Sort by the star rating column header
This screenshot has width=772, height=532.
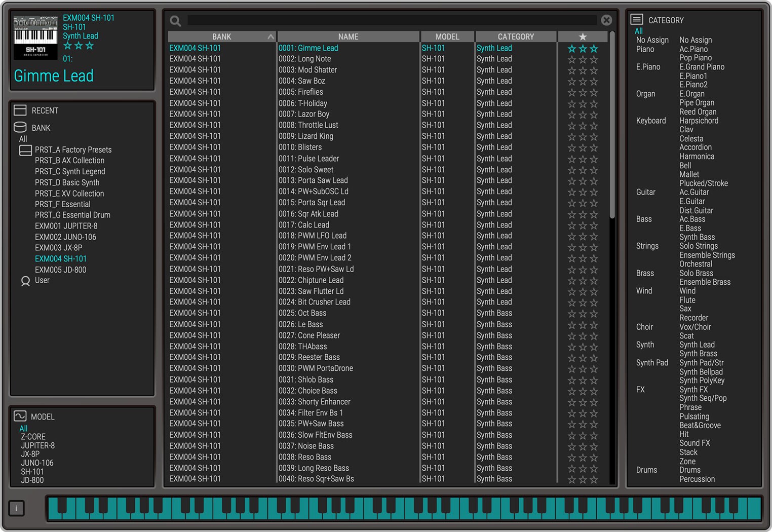pos(583,36)
